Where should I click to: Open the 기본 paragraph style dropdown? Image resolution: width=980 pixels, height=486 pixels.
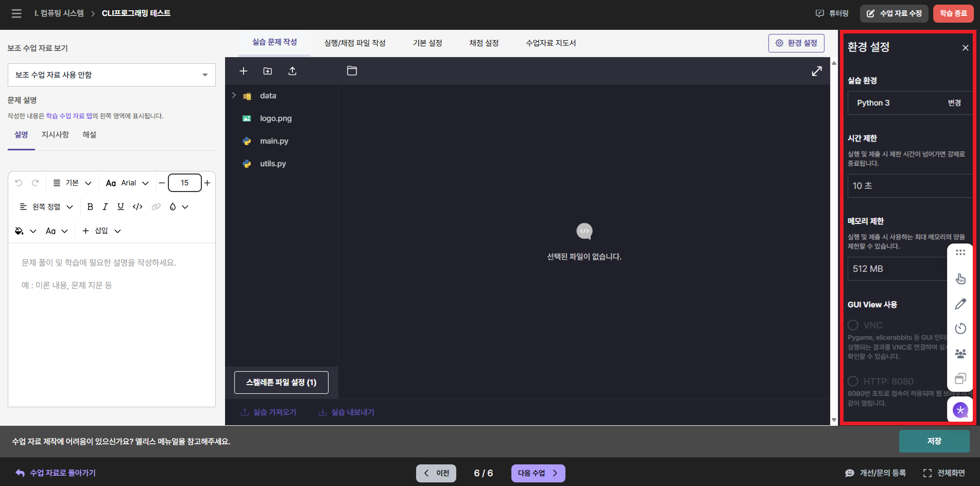pos(72,183)
